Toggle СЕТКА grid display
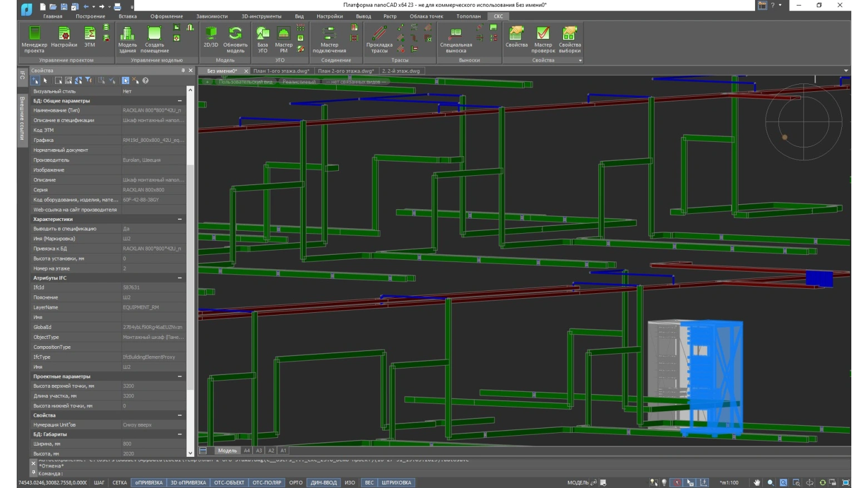This screenshot has width=868, height=488. [120, 482]
